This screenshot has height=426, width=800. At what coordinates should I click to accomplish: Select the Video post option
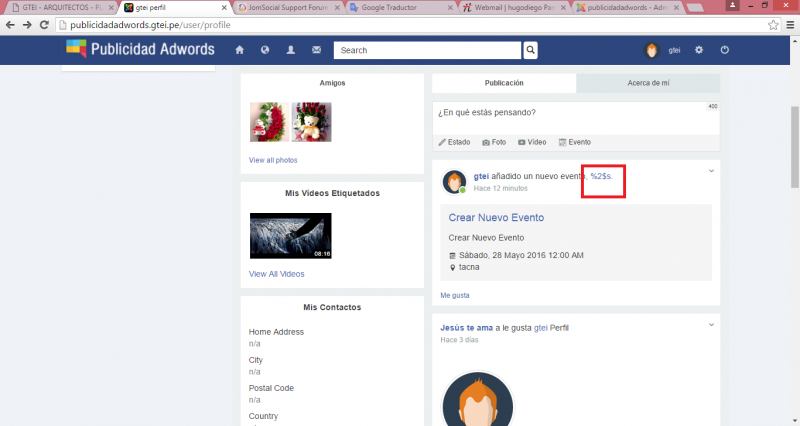[x=532, y=142]
